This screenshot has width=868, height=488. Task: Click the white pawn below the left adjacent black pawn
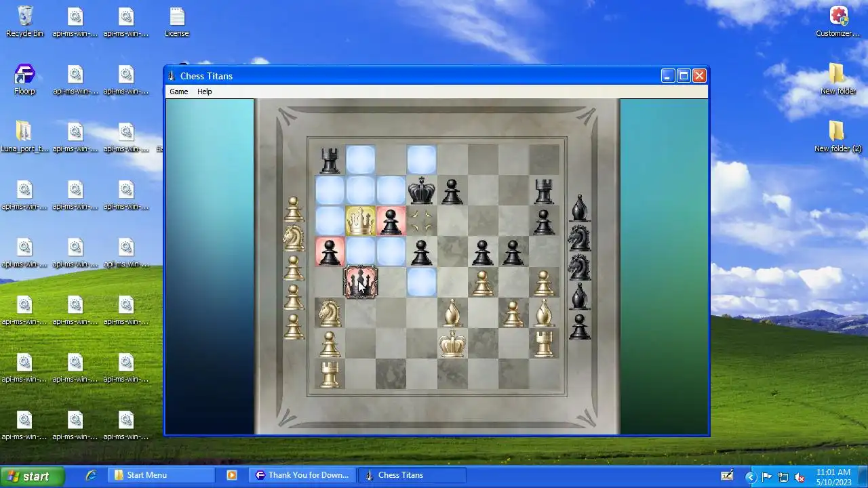[482, 283]
